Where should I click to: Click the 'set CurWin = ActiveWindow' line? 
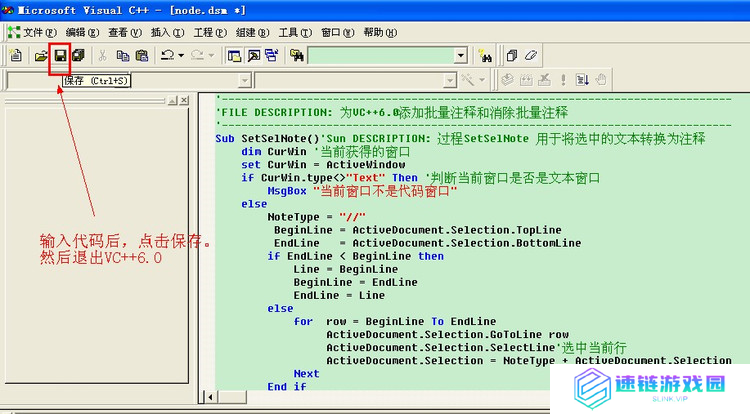point(323,164)
